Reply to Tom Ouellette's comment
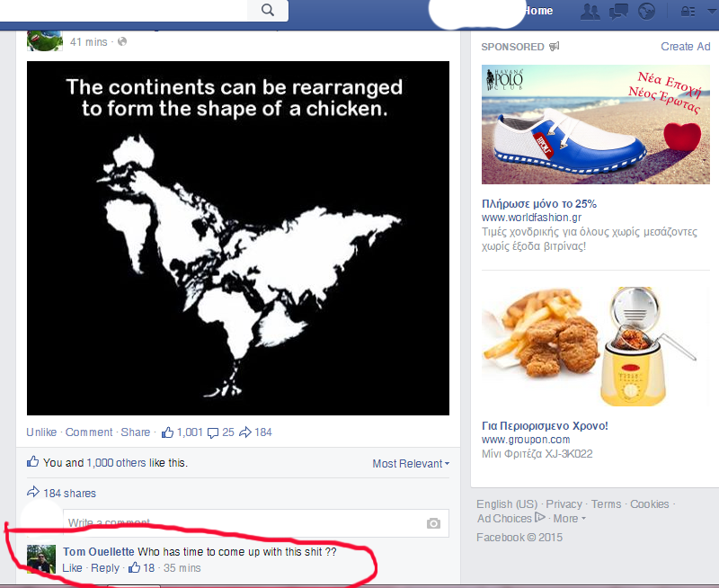The width and height of the screenshot is (719, 588). pyautogui.click(x=105, y=568)
